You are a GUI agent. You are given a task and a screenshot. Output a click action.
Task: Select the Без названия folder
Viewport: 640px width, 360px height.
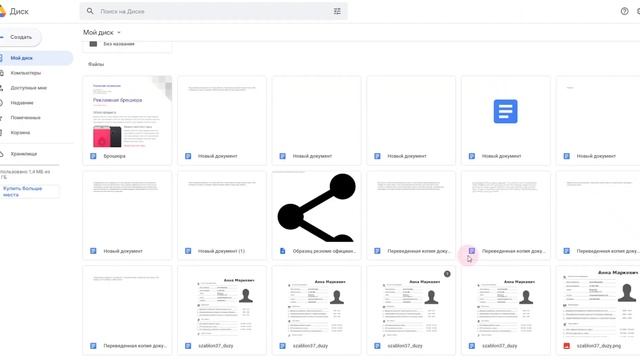tap(127, 45)
